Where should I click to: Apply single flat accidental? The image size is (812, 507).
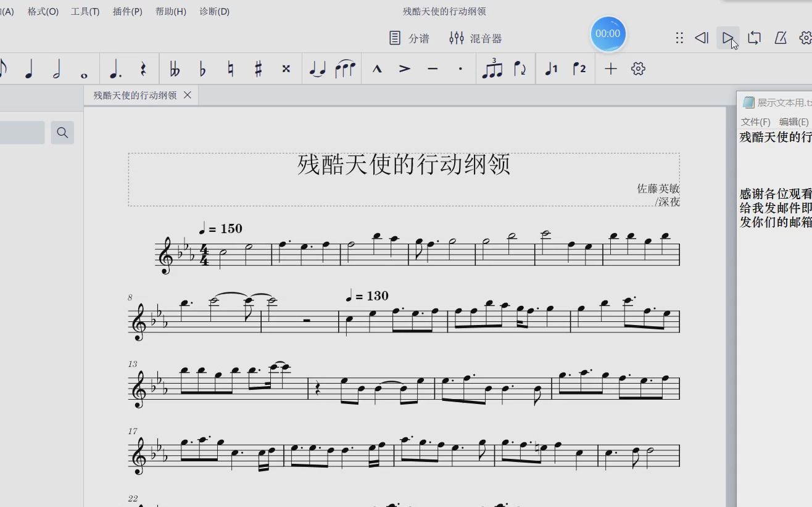pos(202,69)
